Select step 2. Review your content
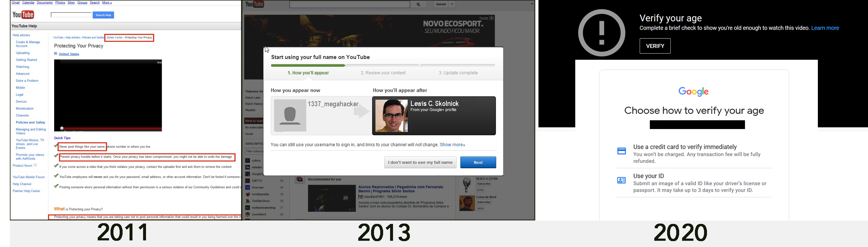This screenshot has width=868, height=247. (x=383, y=73)
